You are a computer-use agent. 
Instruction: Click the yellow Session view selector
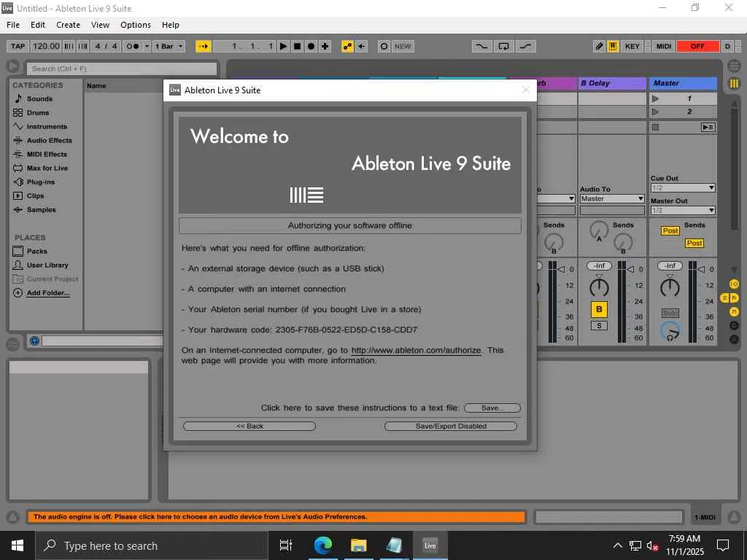pos(734,84)
